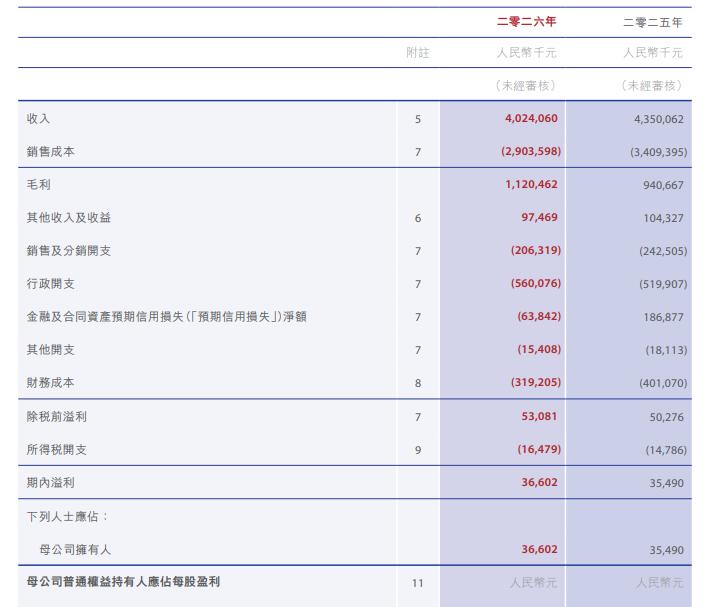Click gross profit value 940,667
This screenshot has height=607, width=709.
click(663, 185)
